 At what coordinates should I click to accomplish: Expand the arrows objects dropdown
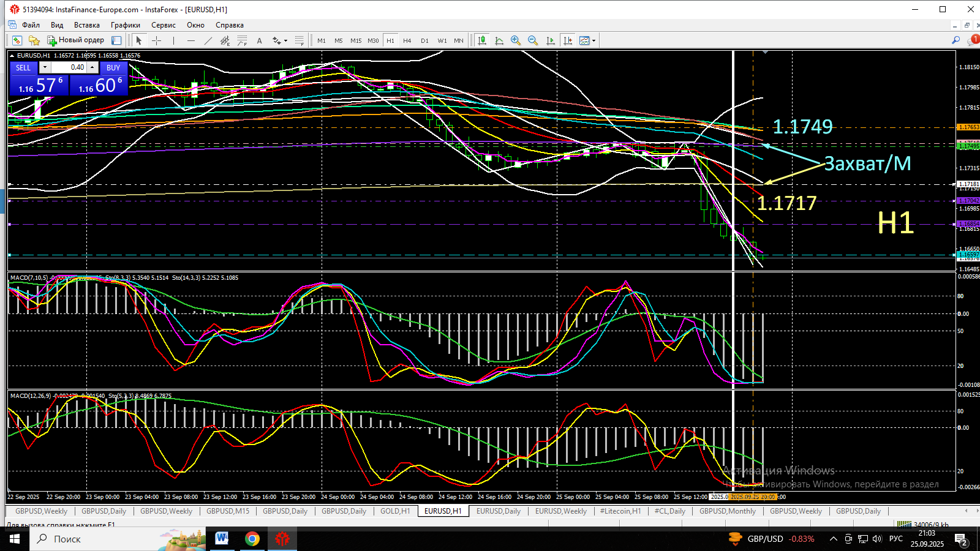[285, 40]
